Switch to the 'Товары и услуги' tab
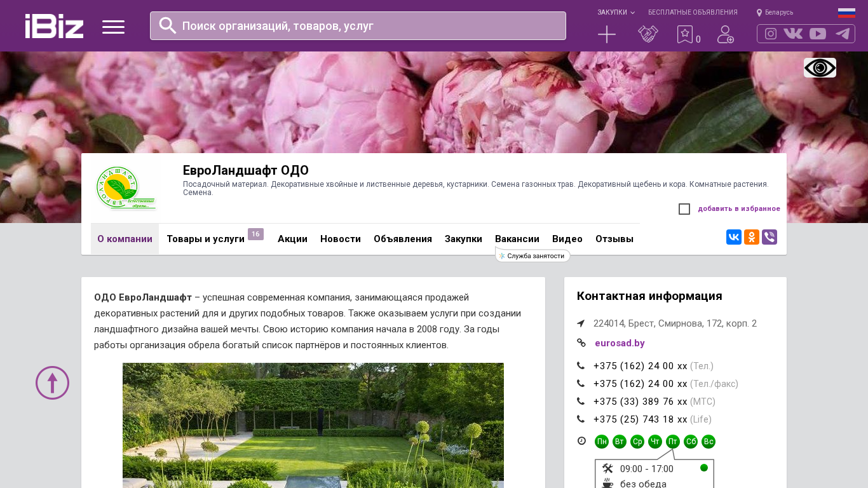Image resolution: width=868 pixels, height=488 pixels. coord(205,239)
